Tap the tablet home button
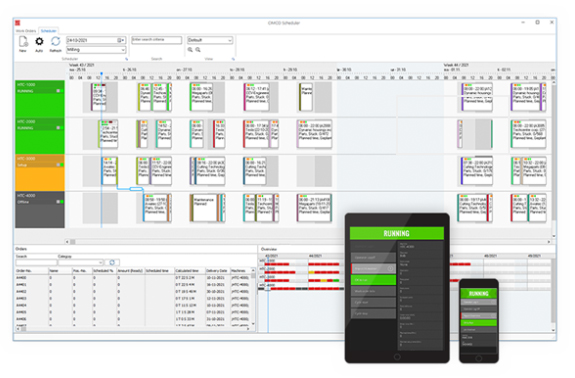575x378 pixels. pos(397,357)
